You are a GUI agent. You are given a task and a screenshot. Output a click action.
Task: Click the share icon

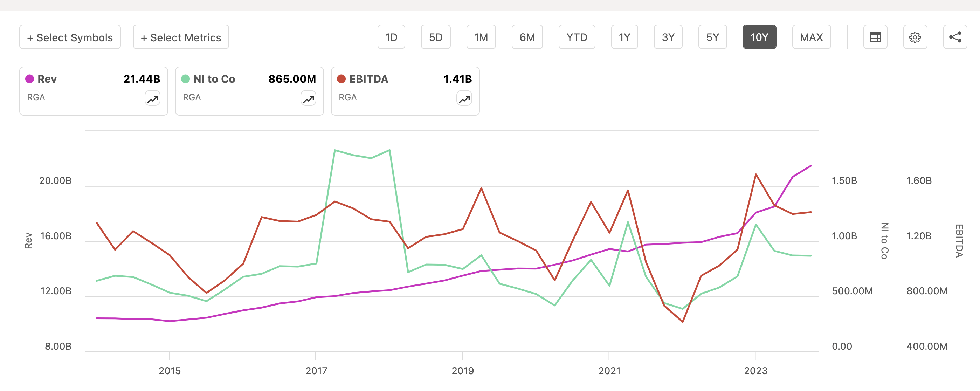pos(955,36)
